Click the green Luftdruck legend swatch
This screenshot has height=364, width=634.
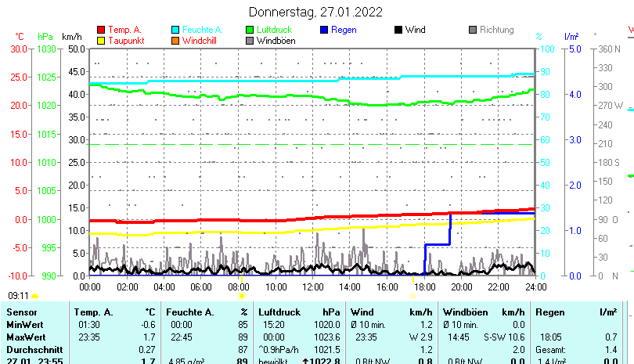250,30
